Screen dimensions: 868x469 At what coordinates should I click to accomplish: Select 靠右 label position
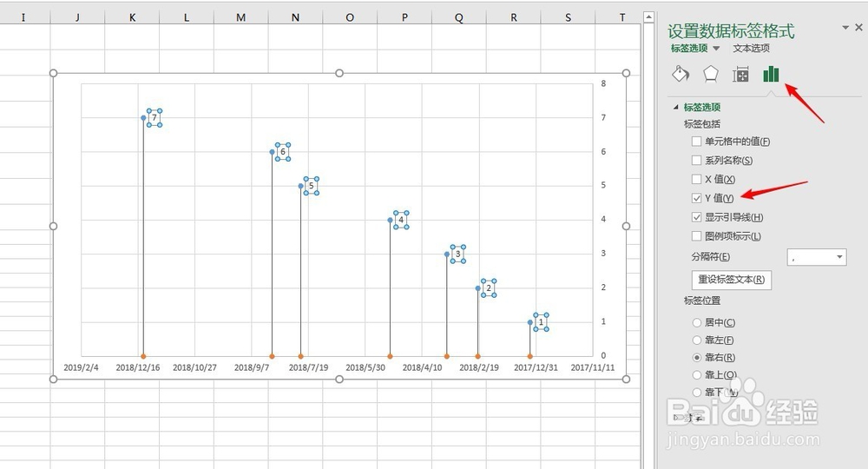coord(697,357)
